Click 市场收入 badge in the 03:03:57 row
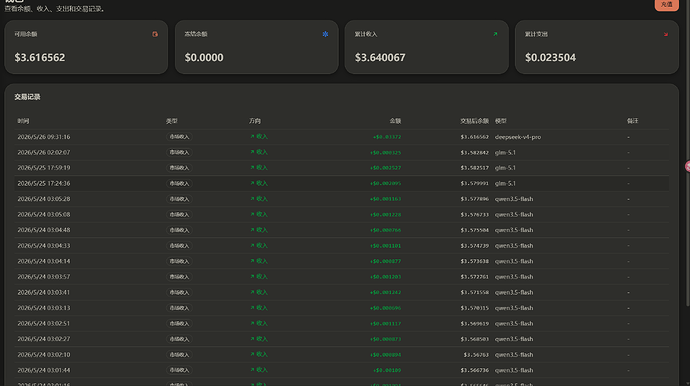Screen dimensions: 690x386 pyautogui.click(x=179, y=277)
